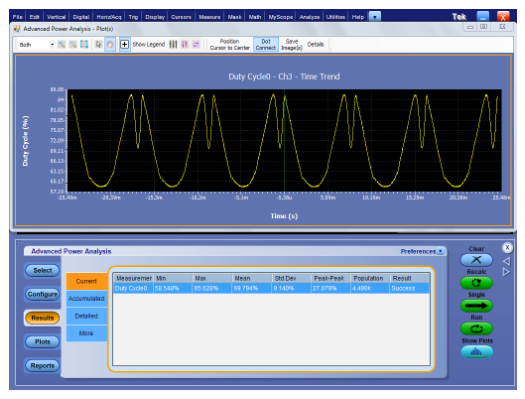The height and width of the screenshot is (399, 525).
Task: Click the Std Dev column header
Action: [x=291, y=278]
